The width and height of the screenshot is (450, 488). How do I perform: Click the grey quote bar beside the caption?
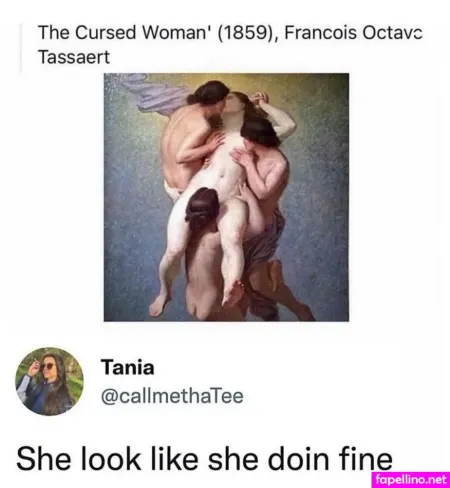tap(21, 48)
